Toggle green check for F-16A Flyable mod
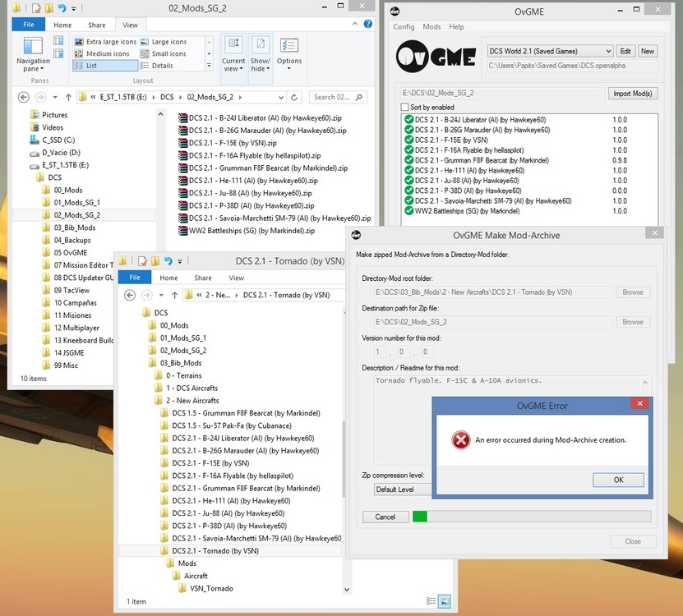Screen dimensions: 683x616 pyautogui.click(x=408, y=149)
